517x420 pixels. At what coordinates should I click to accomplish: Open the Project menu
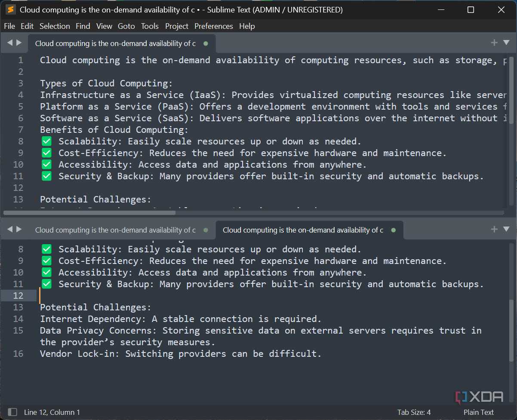click(177, 26)
